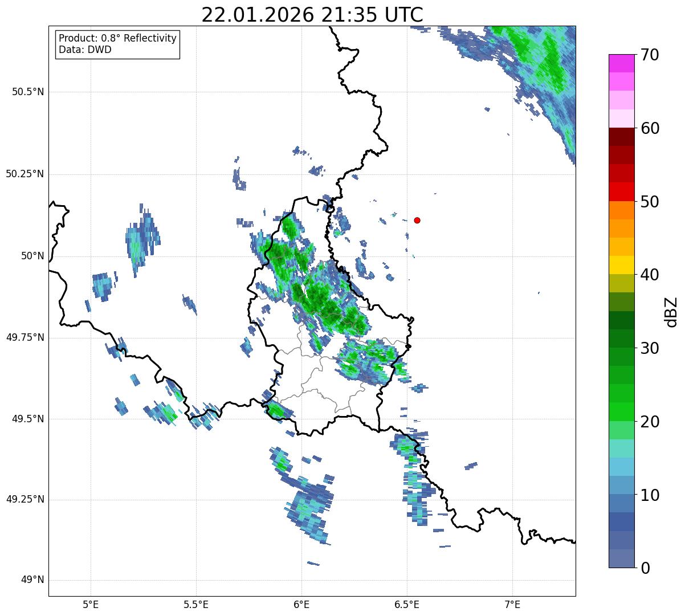Click the yellow colorbar segment above 40

click(622, 266)
